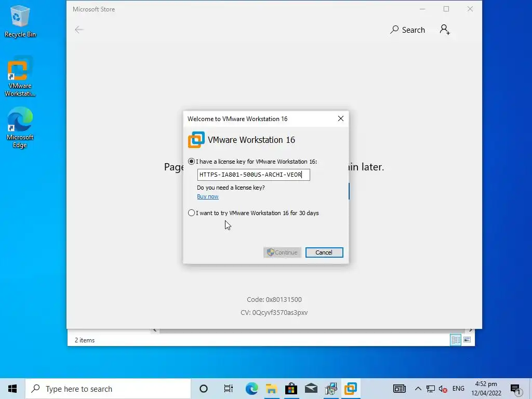Image resolution: width=532 pixels, height=399 pixels.
Task: Open the clock showing 4:52 pm
Action: coord(486,389)
